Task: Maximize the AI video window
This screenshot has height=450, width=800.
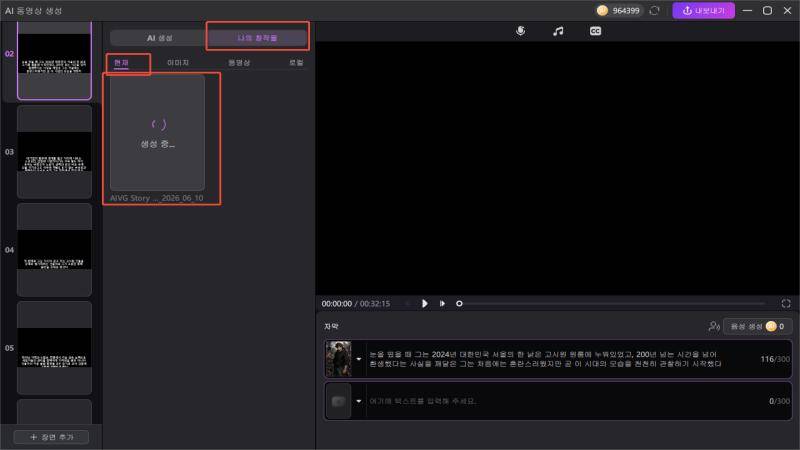Action: [x=767, y=11]
